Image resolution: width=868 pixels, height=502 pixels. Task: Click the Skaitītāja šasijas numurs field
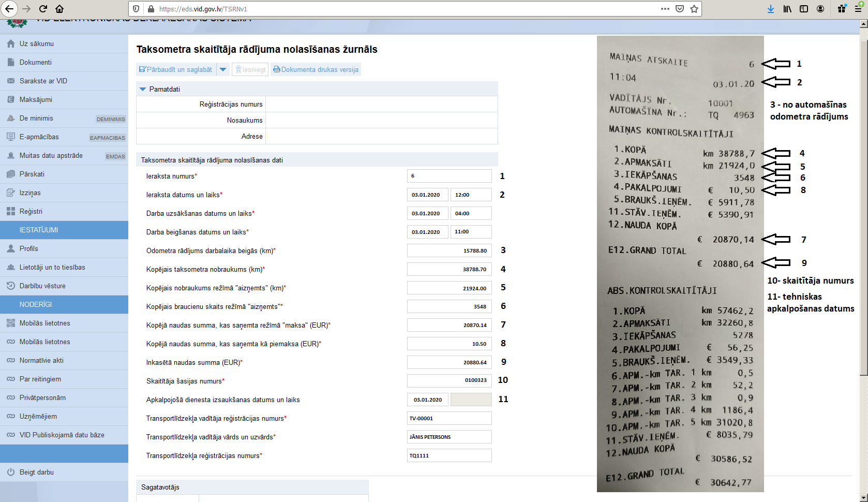[x=449, y=381]
